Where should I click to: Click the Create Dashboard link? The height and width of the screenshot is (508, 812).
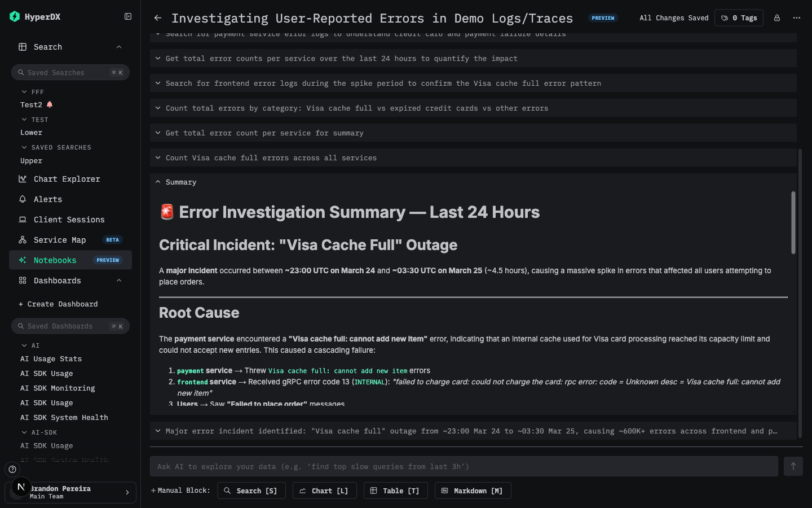tap(59, 304)
